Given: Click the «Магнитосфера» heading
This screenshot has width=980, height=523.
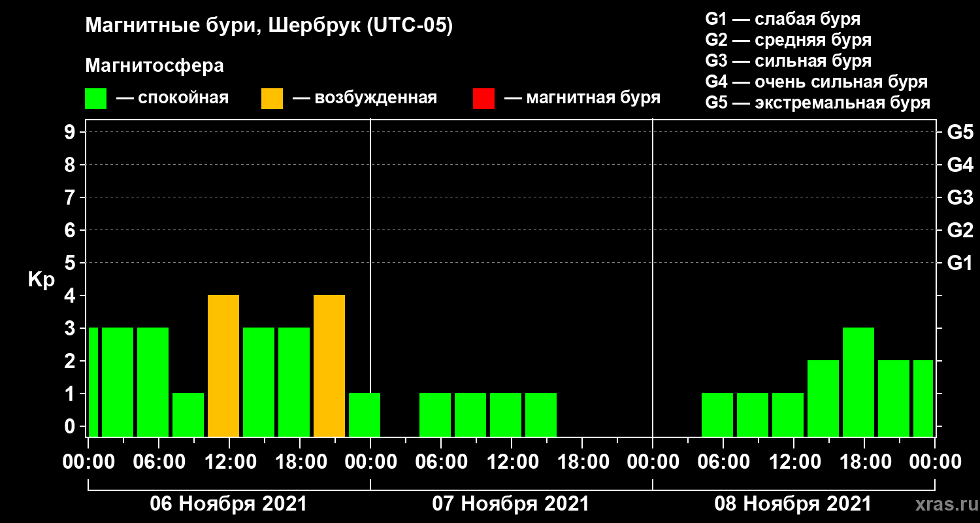Looking at the screenshot, I should 154,66.
